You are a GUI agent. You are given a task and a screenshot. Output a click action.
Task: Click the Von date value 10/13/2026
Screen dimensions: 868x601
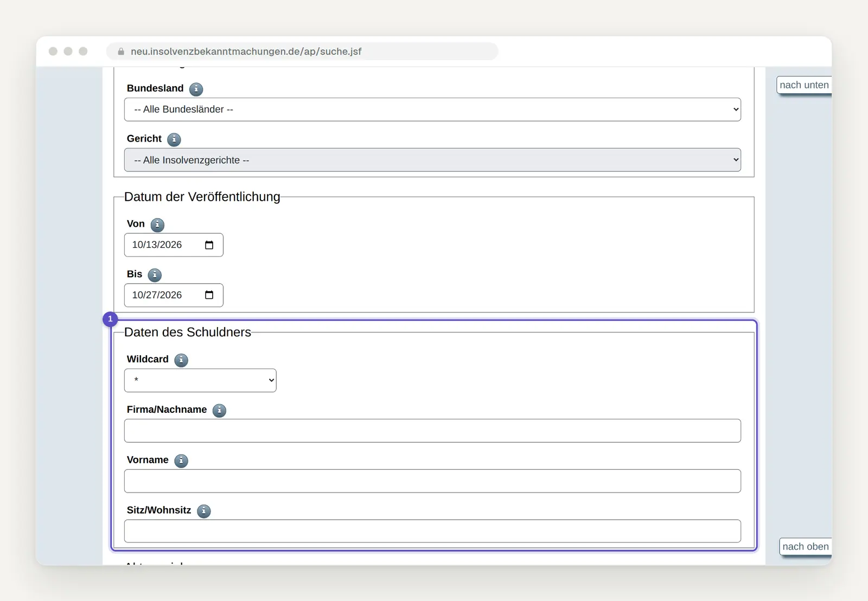pos(157,245)
